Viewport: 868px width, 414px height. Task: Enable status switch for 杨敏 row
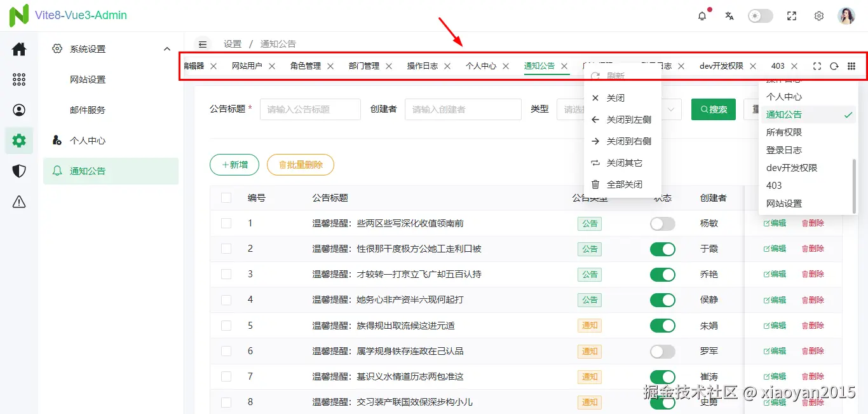(663, 223)
